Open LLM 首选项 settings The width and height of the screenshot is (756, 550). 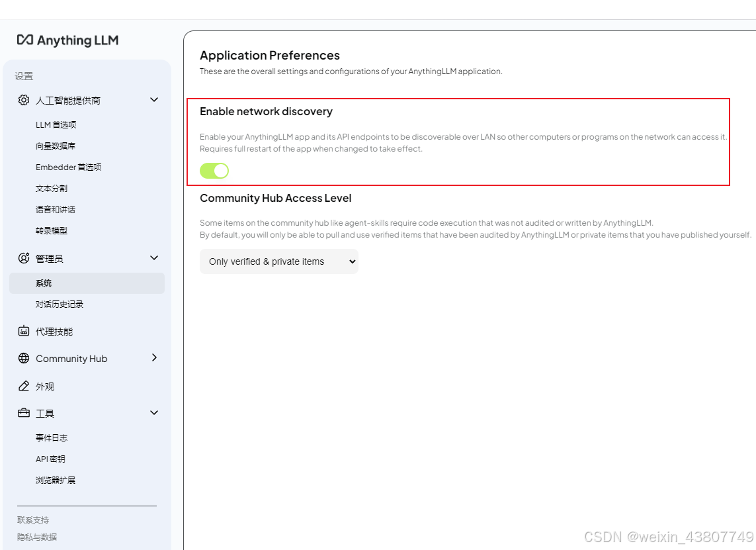tap(56, 125)
